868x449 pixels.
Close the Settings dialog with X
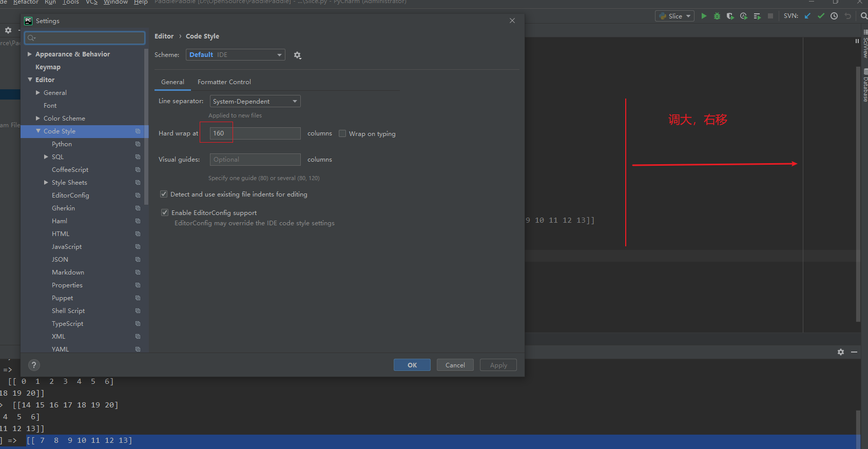(x=512, y=21)
